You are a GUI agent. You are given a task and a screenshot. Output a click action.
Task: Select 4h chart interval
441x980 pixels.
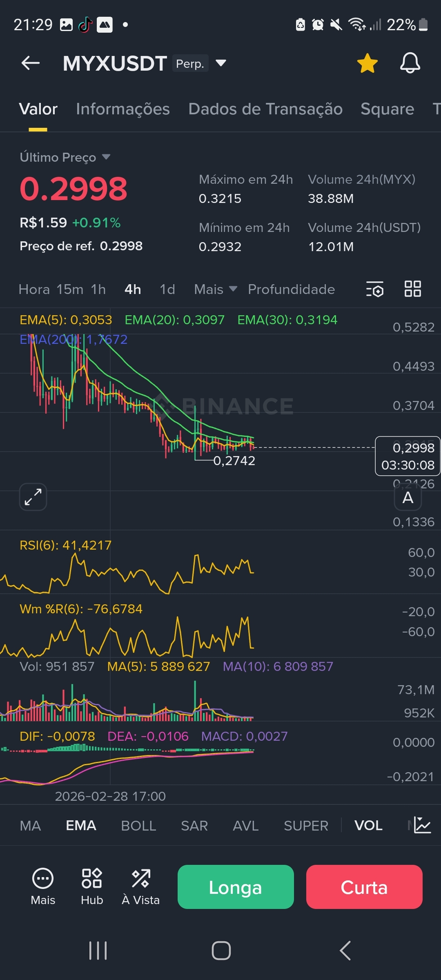pos(133,290)
